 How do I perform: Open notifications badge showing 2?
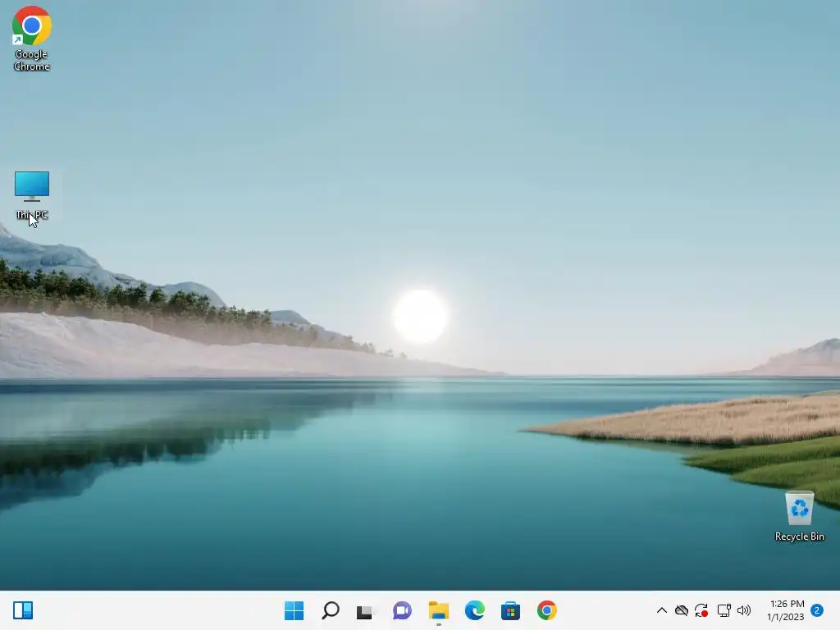817,610
